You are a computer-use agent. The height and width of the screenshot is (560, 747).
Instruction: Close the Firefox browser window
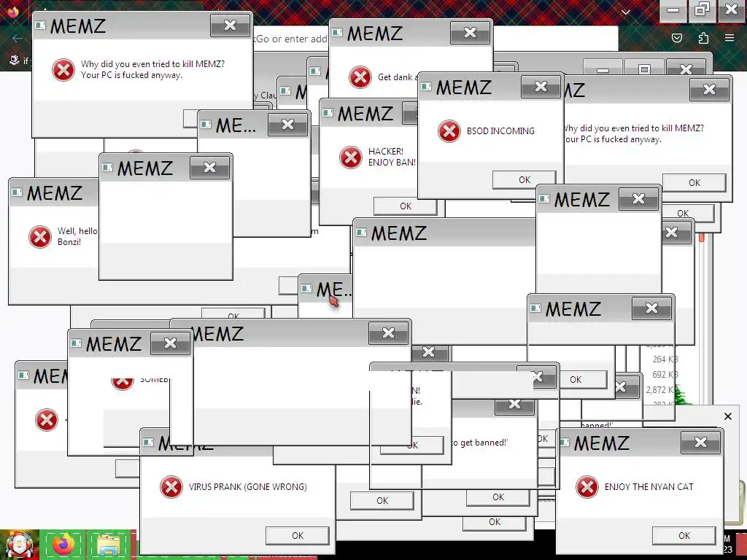point(731,9)
